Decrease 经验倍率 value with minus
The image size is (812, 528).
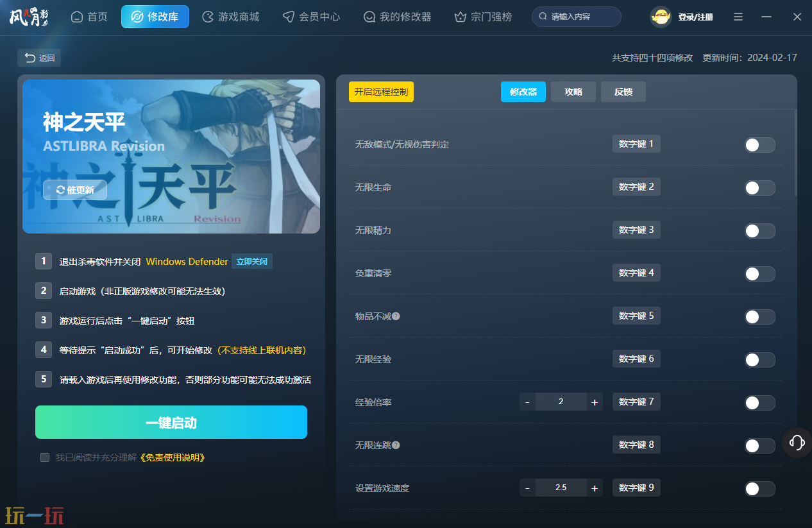[527, 402]
